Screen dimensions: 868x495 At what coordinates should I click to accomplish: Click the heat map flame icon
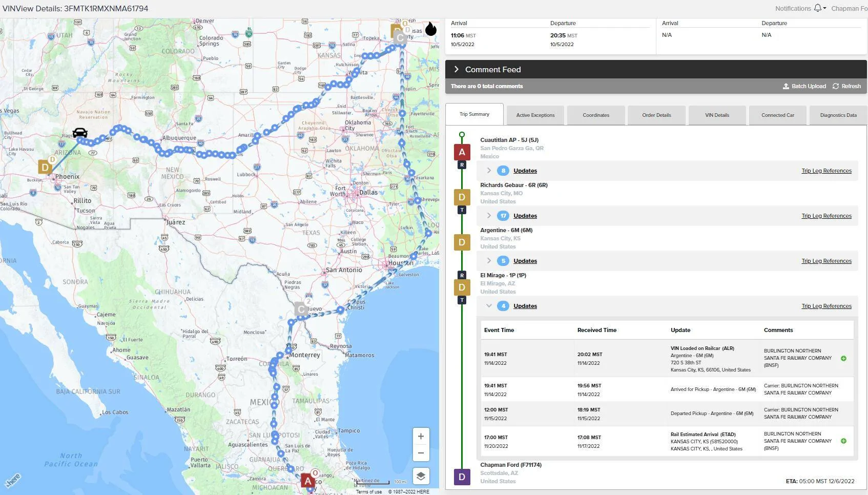click(x=431, y=29)
